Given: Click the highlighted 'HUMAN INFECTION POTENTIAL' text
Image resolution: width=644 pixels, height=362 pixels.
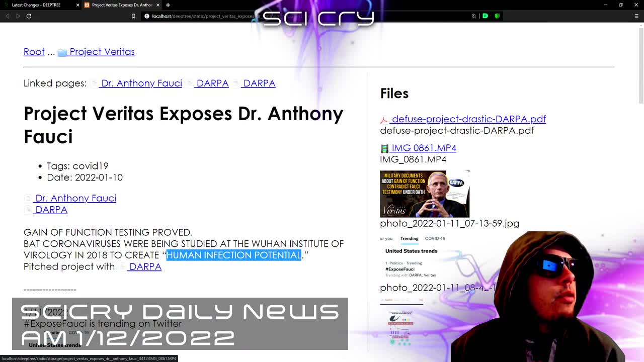Looking at the screenshot, I should tap(234, 255).
